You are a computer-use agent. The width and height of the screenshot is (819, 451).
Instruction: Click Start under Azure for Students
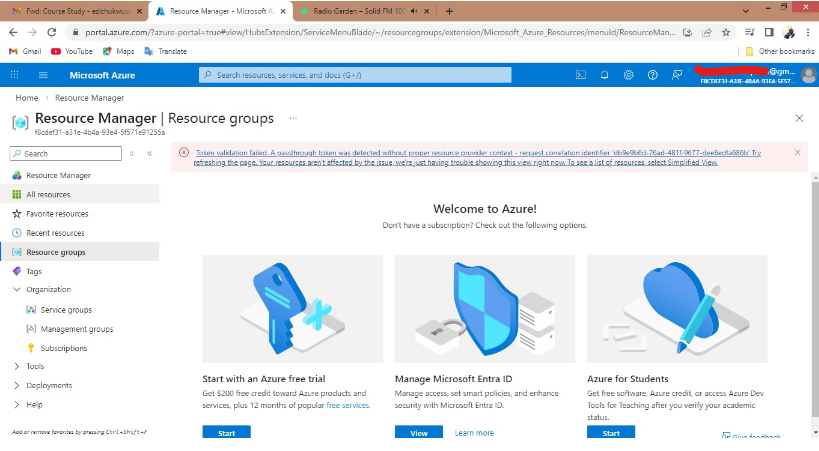point(611,432)
